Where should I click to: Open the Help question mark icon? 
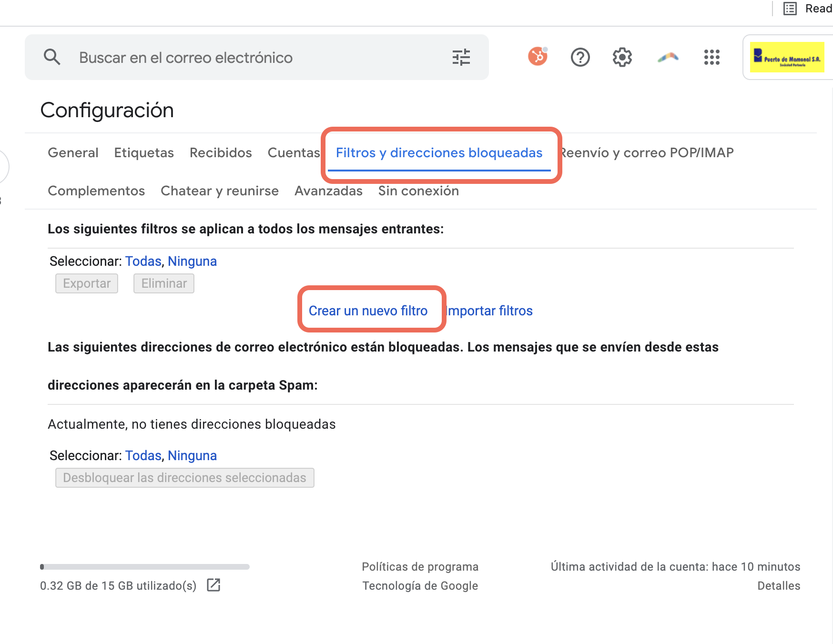point(580,57)
